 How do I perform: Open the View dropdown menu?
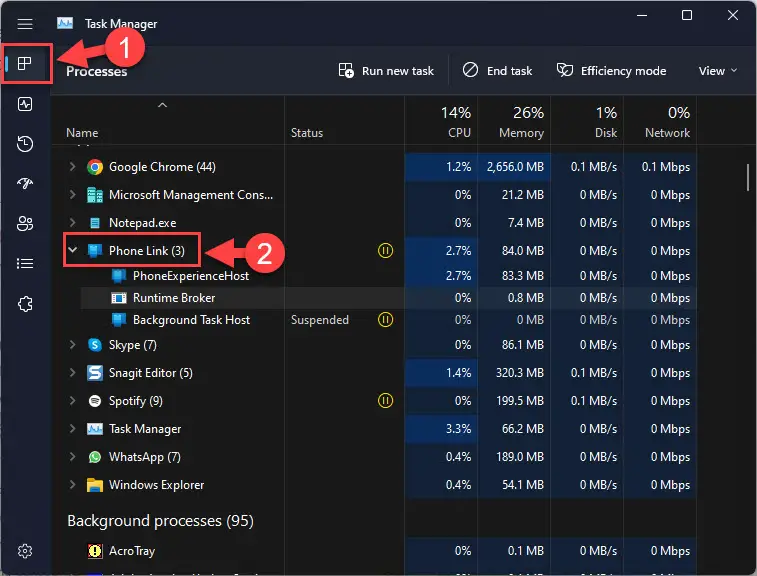pyautogui.click(x=718, y=71)
